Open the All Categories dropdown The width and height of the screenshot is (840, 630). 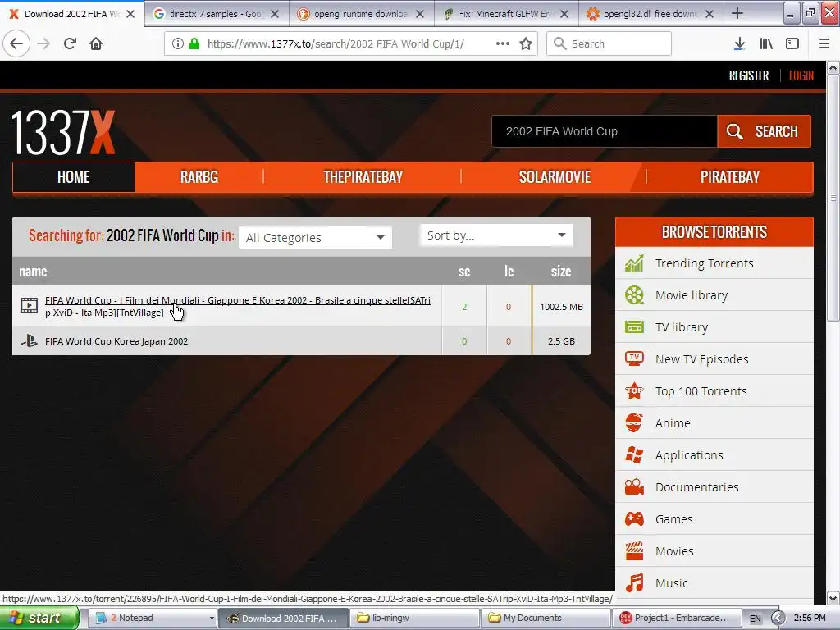pos(316,237)
